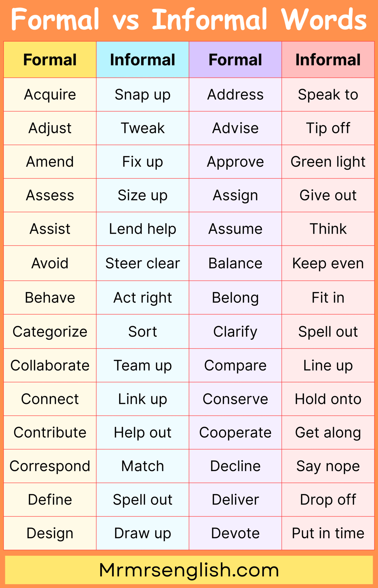Click the Snap up cell
The width and height of the screenshot is (378, 588).
coord(143,94)
